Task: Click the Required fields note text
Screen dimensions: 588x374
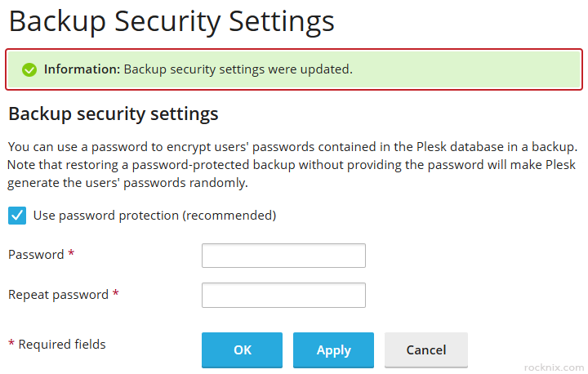Action: (x=62, y=345)
